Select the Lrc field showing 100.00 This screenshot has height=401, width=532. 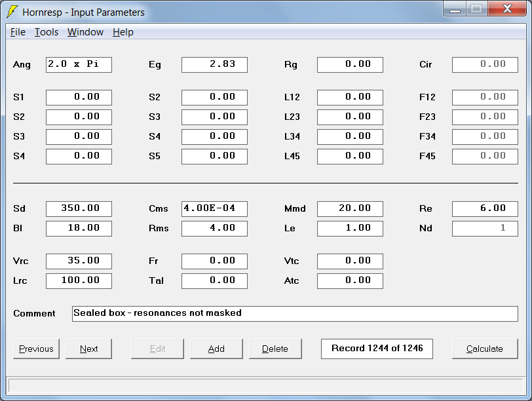coord(79,281)
